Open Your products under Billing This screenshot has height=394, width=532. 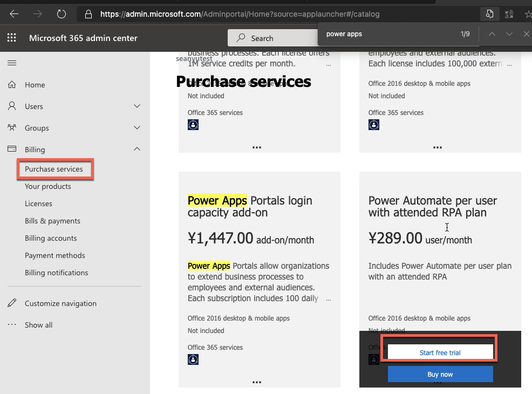48,186
